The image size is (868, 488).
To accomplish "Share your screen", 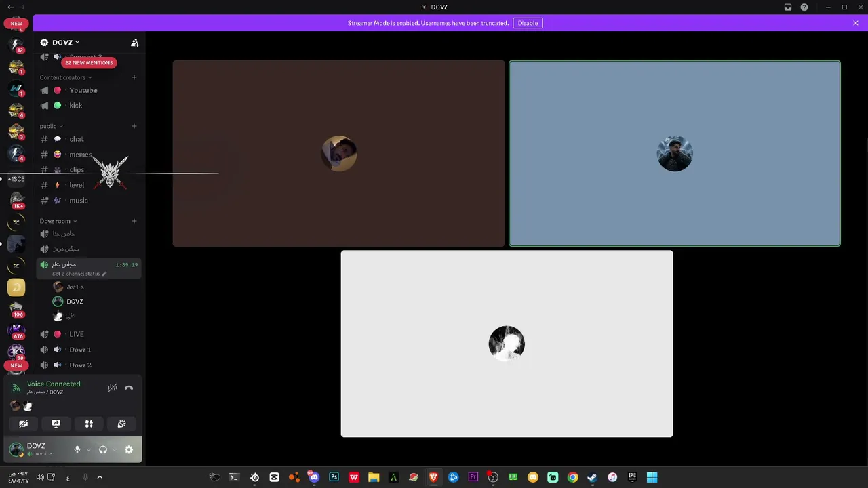I will tap(56, 424).
